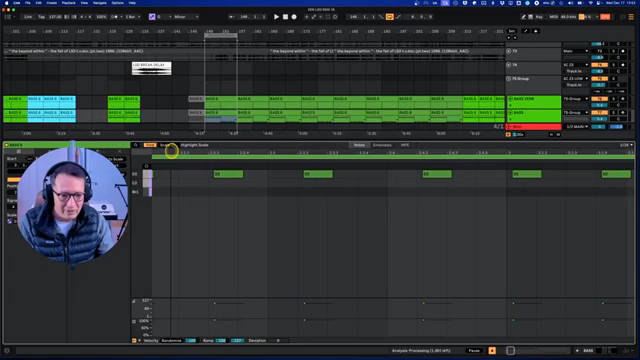The height and width of the screenshot is (360, 640).
Task: Toggle the Key map mode button
Action: (x=539, y=17)
